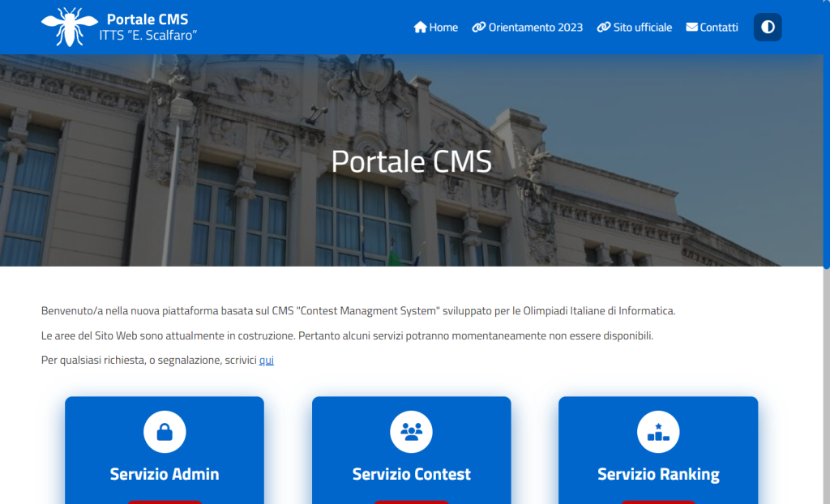830x504 pixels.
Task: Click the 'Benvenuto/a nella nuova piattaforma' paragraph
Action: point(358,311)
